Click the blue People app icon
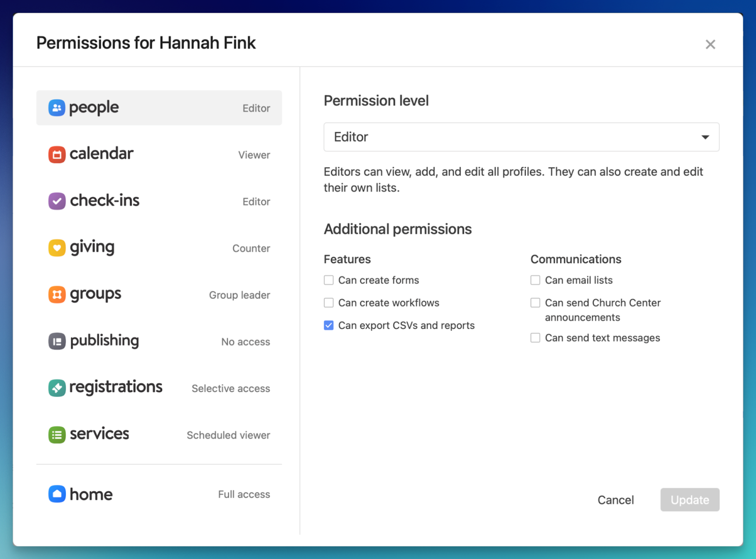This screenshot has height=559, width=756. pyautogui.click(x=57, y=108)
